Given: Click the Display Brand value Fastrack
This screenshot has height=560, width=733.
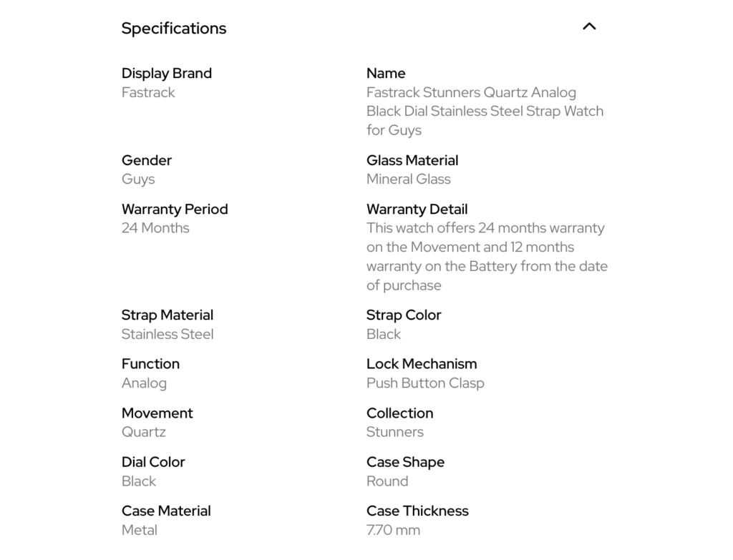Looking at the screenshot, I should point(148,92).
